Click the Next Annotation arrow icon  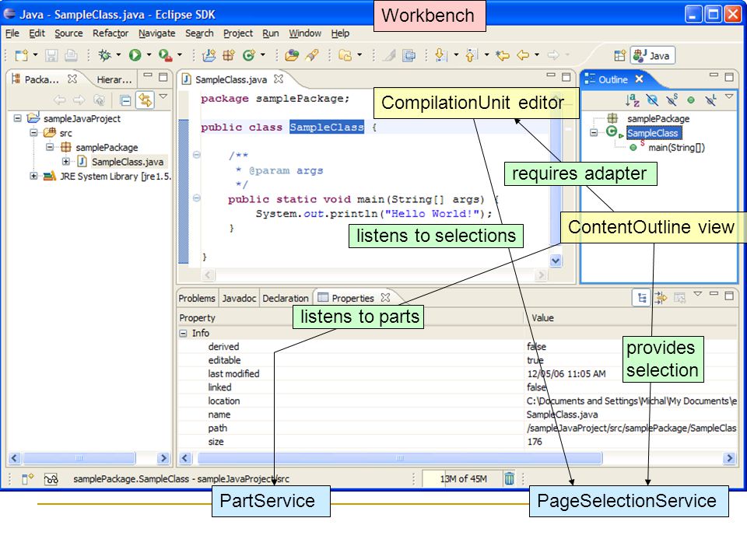pyautogui.click(x=441, y=55)
